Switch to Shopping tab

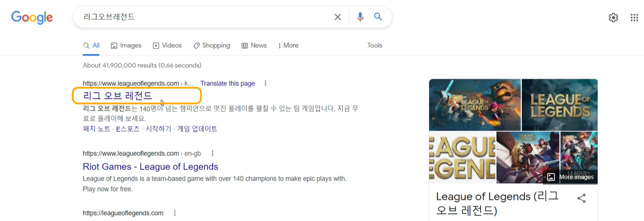(x=212, y=45)
